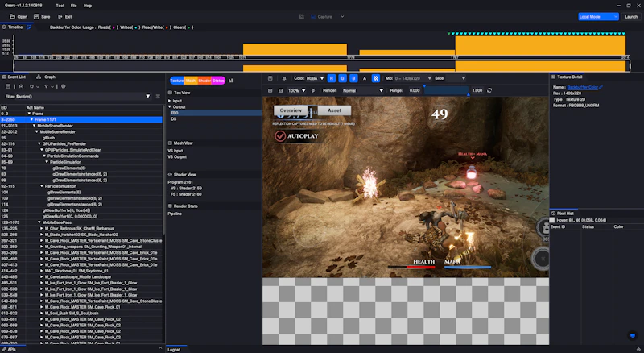Screen dimensions: 644x353
Task: Click the blue pin icon next to Timeline
Action: 29,27
